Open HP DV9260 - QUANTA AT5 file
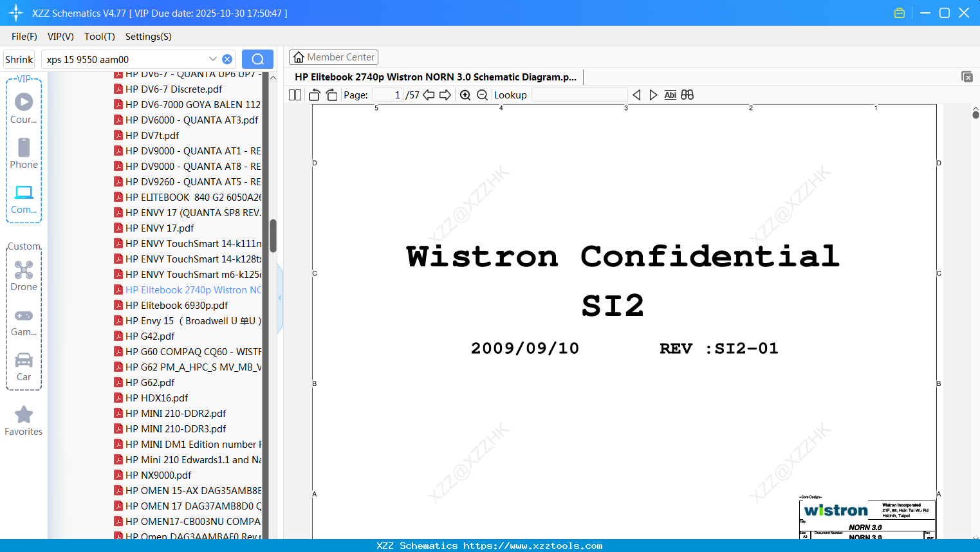 [x=187, y=182]
